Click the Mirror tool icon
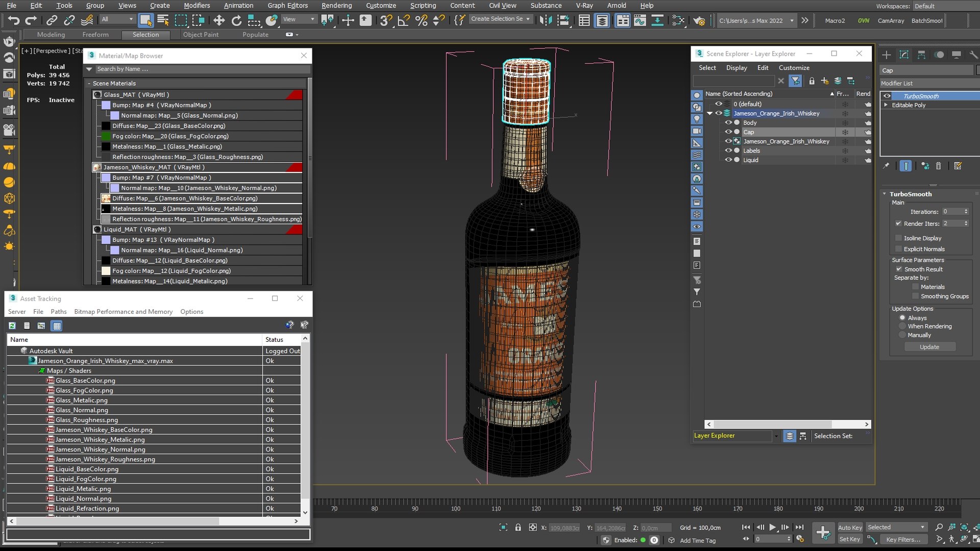 tap(546, 20)
